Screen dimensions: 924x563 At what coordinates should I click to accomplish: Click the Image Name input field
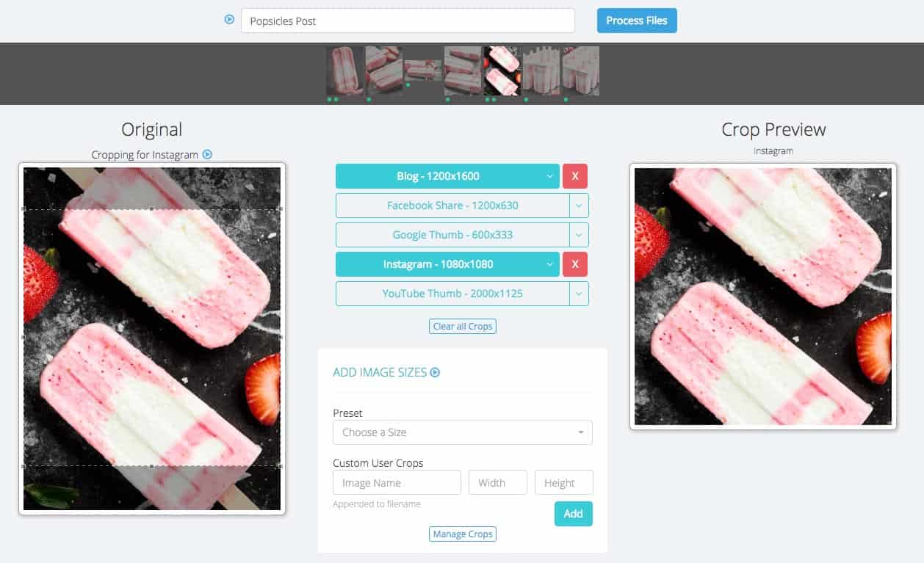pyautogui.click(x=397, y=483)
